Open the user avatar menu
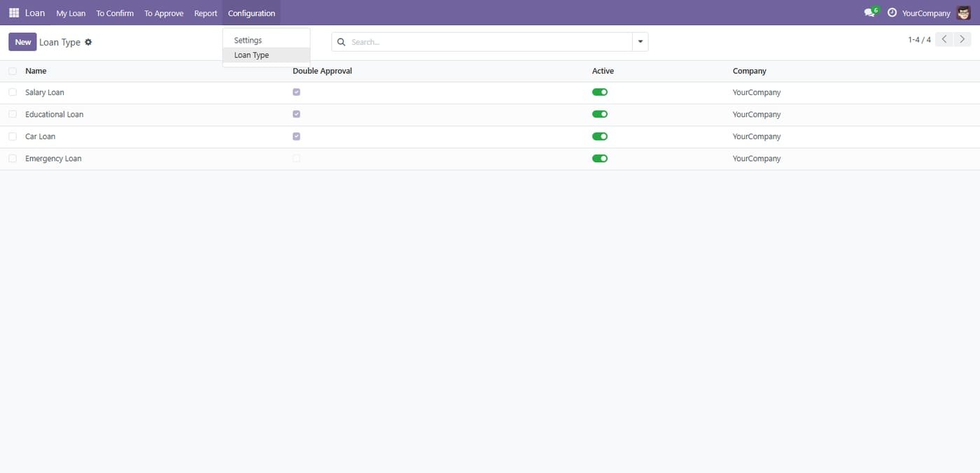Viewport: 980px width, 473px height. point(964,13)
